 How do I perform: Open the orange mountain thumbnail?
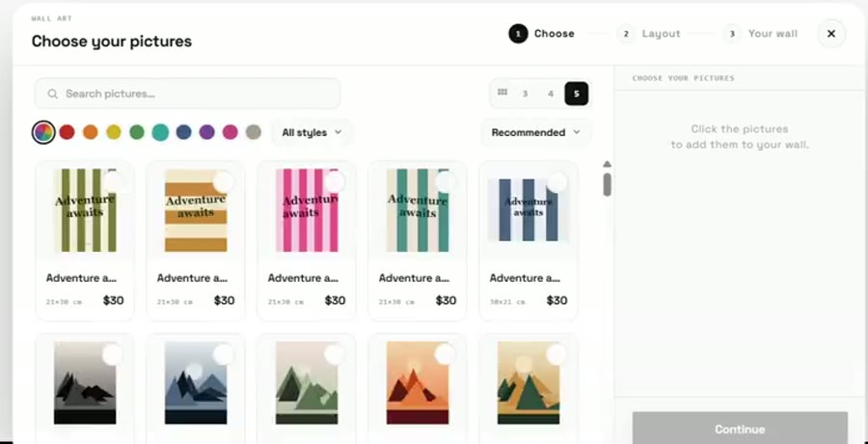[418, 382]
